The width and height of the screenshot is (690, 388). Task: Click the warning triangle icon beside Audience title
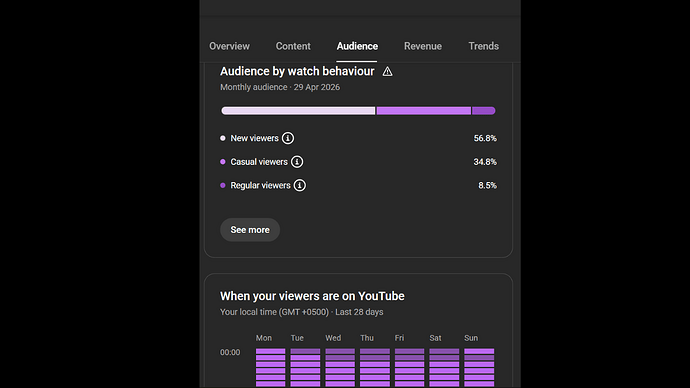coord(387,71)
